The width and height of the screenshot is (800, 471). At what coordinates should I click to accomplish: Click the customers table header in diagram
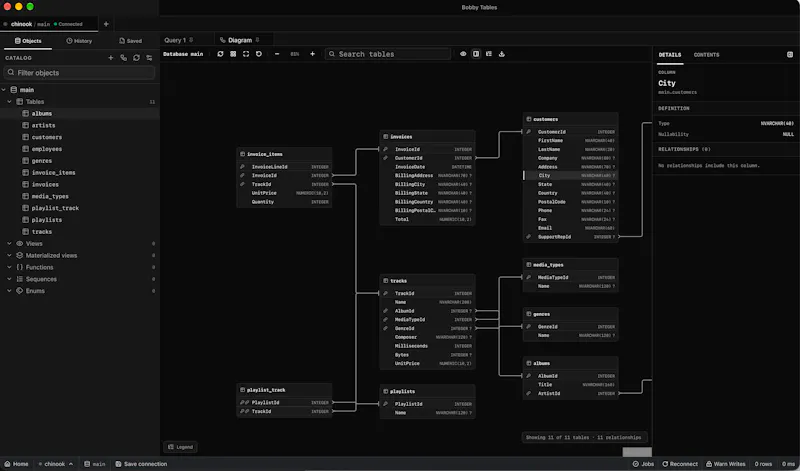(x=570, y=119)
